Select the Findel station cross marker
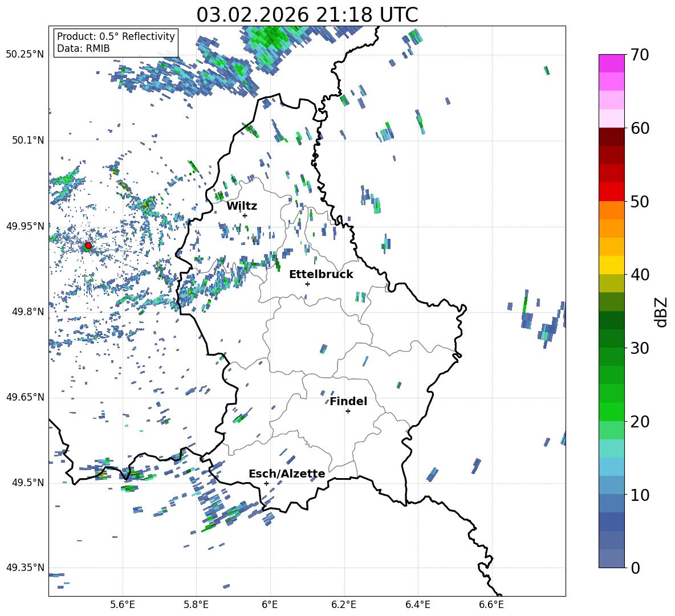The height and width of the screenshot is (616, 675). [x=348, y=411]
